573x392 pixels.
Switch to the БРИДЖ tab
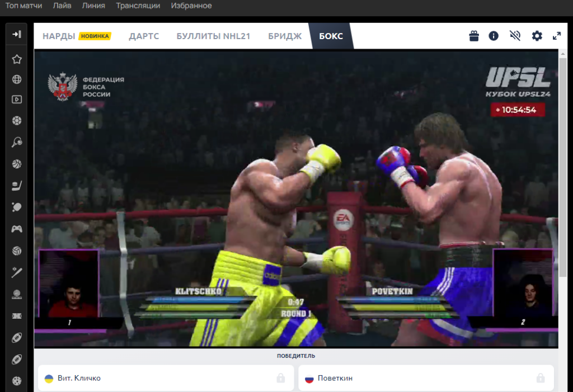tap(285, 36)
